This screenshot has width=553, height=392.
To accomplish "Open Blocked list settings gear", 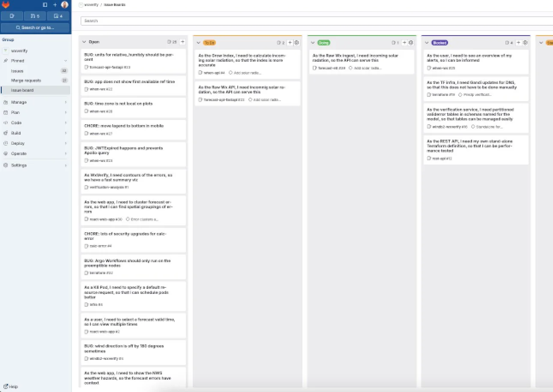I will click(x=526, y=42).
